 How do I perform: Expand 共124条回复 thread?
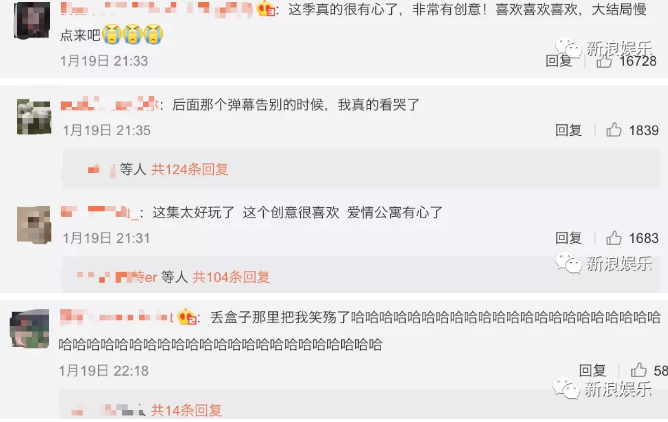[x=190, y=169]
